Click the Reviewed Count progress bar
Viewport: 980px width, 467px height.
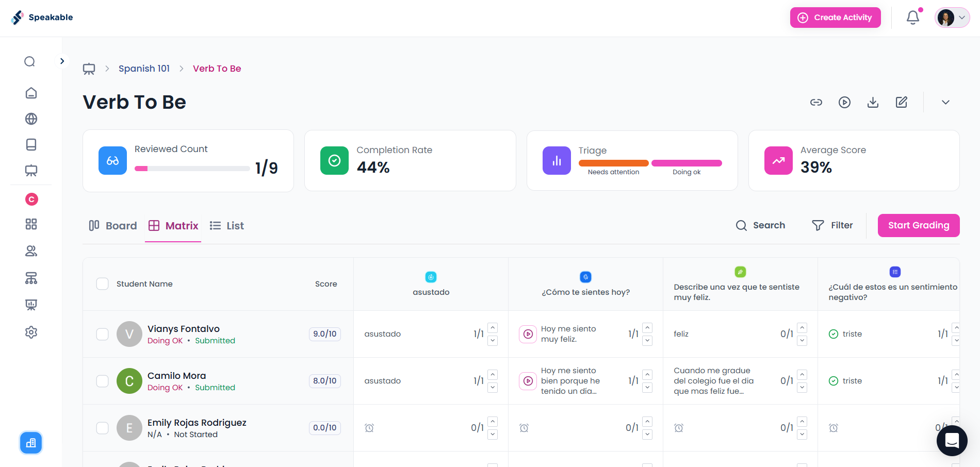192,169
